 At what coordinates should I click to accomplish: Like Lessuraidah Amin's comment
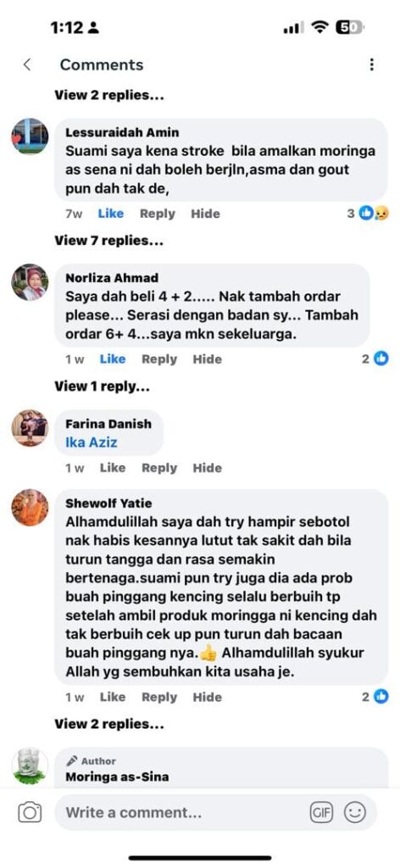tap(111, 214)
